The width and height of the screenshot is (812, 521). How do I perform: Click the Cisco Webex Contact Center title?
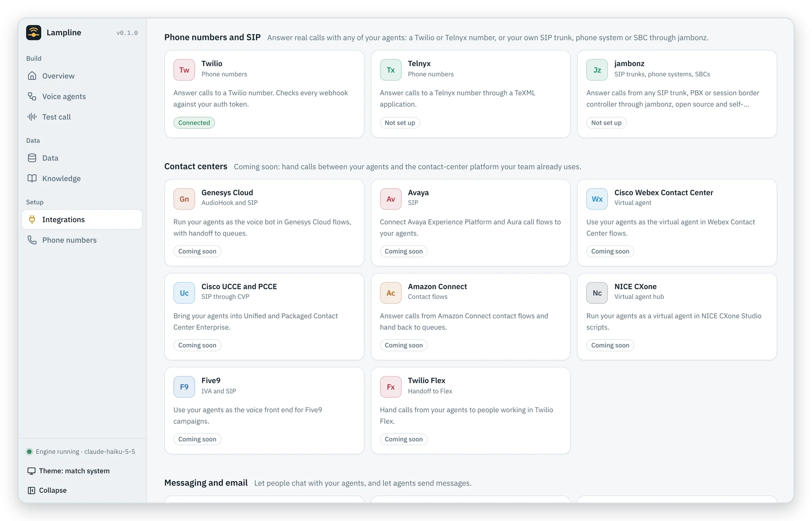(x=663, y=192)
